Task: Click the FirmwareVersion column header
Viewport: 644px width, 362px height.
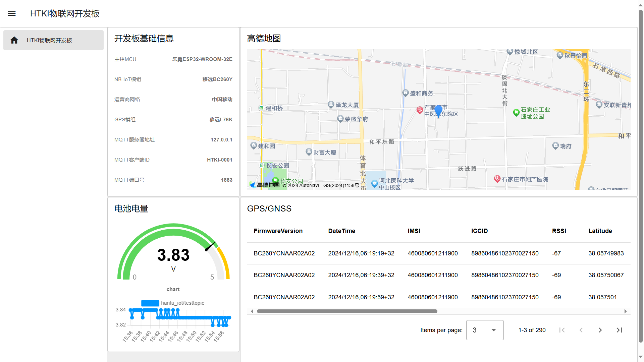Action: [278, 231]
